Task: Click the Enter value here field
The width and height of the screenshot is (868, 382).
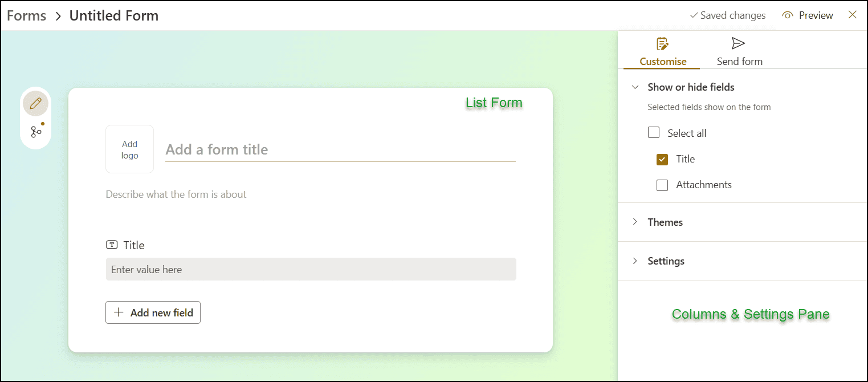Action: tap(311, 269)
